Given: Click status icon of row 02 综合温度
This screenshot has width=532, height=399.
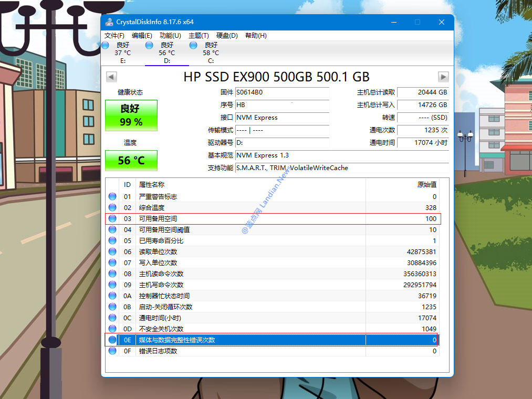Looking at the screenshot, I should tap(112, 207).
